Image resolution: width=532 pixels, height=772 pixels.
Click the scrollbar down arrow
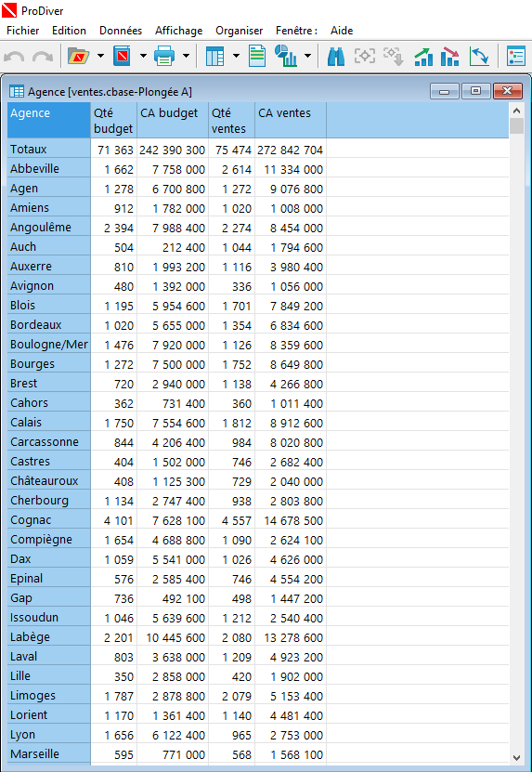[516, 757]
